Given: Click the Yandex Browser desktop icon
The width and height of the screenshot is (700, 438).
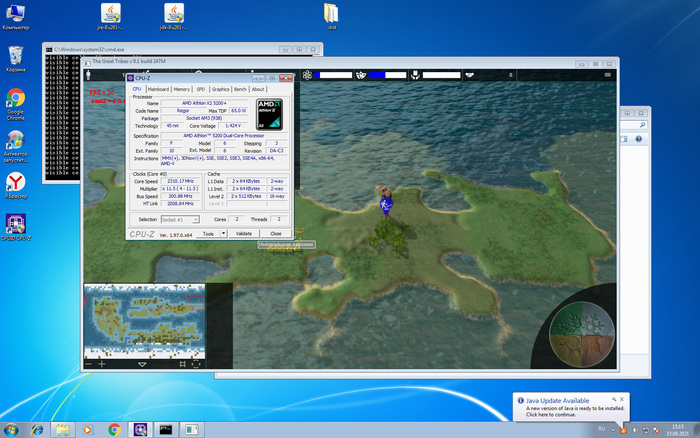Looking at the screenshot, I should 16,182.
